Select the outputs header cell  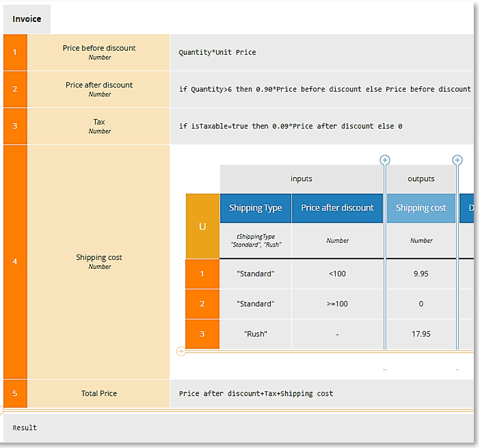pos(421,179)
